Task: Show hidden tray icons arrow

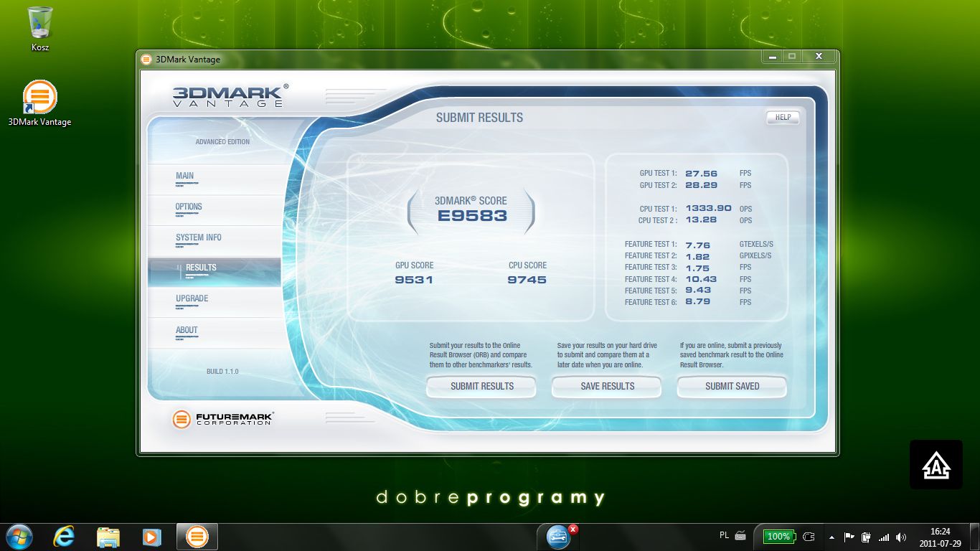Action: 831,537
